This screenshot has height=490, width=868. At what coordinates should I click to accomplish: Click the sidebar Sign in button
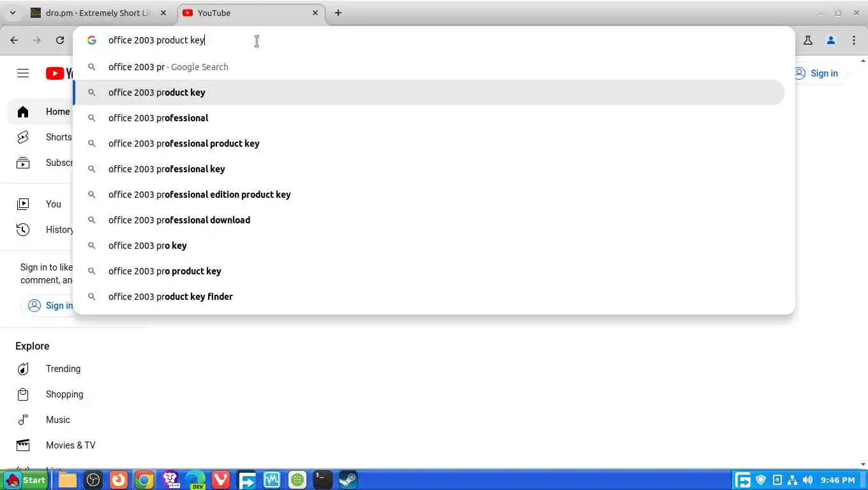(x=47, y=306)
